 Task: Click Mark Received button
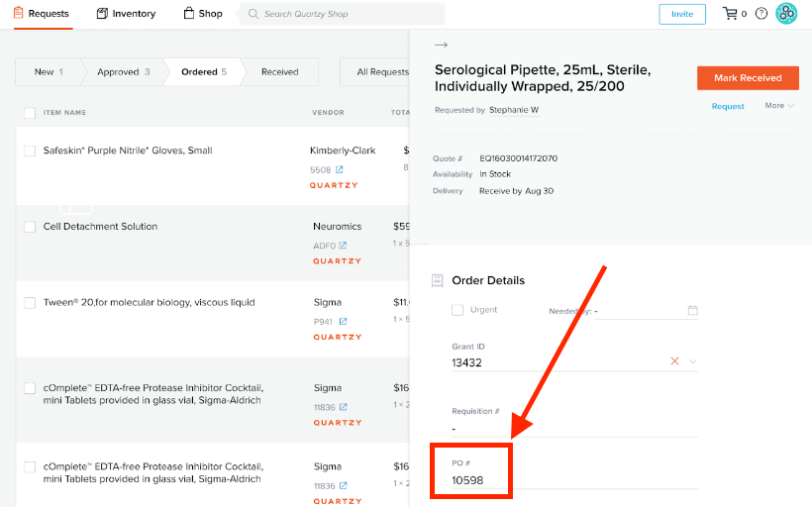748,77
